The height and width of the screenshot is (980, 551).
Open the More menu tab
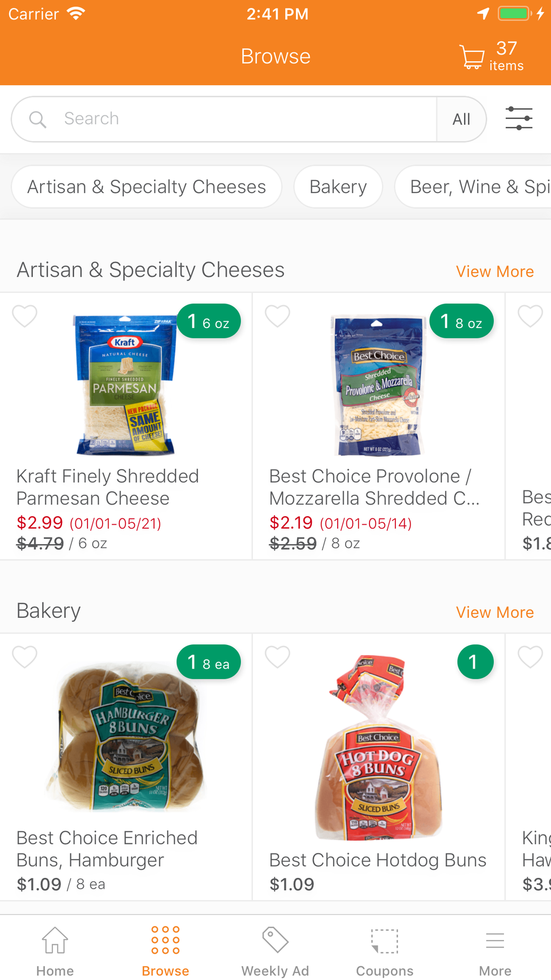coord(495,950)
